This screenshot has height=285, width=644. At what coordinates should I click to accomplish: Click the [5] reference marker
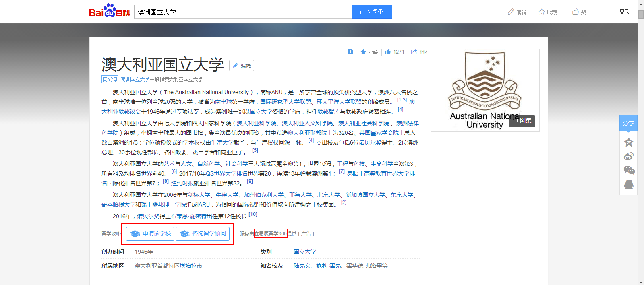pos(255,150)
